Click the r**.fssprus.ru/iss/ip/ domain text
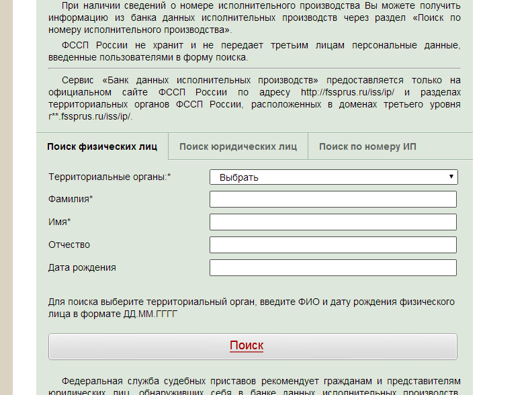 coord(90,116)
